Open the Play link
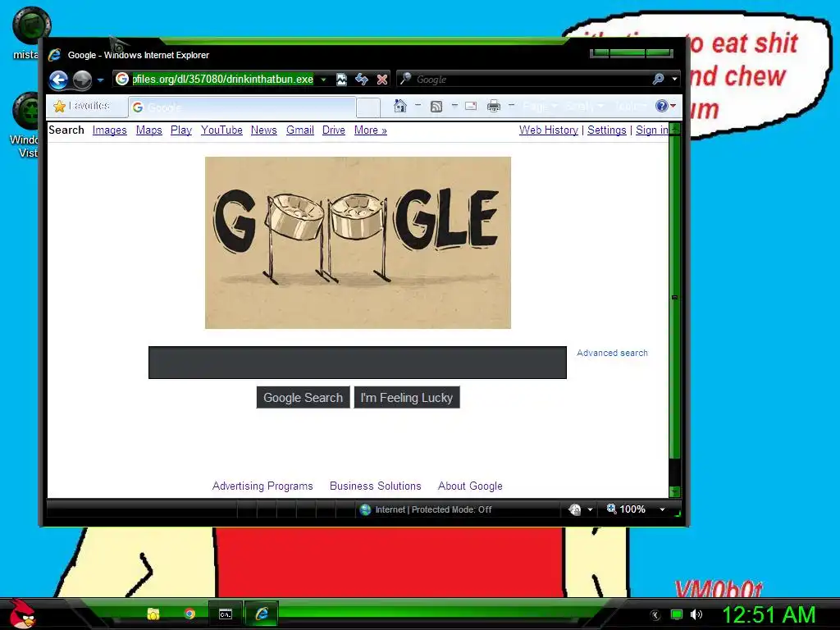 (181, 130)
